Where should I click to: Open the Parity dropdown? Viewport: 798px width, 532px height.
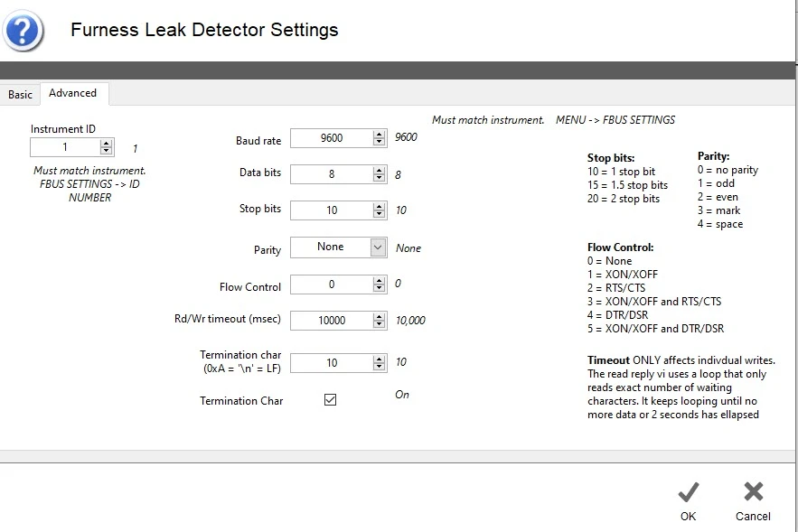point(379,247)
